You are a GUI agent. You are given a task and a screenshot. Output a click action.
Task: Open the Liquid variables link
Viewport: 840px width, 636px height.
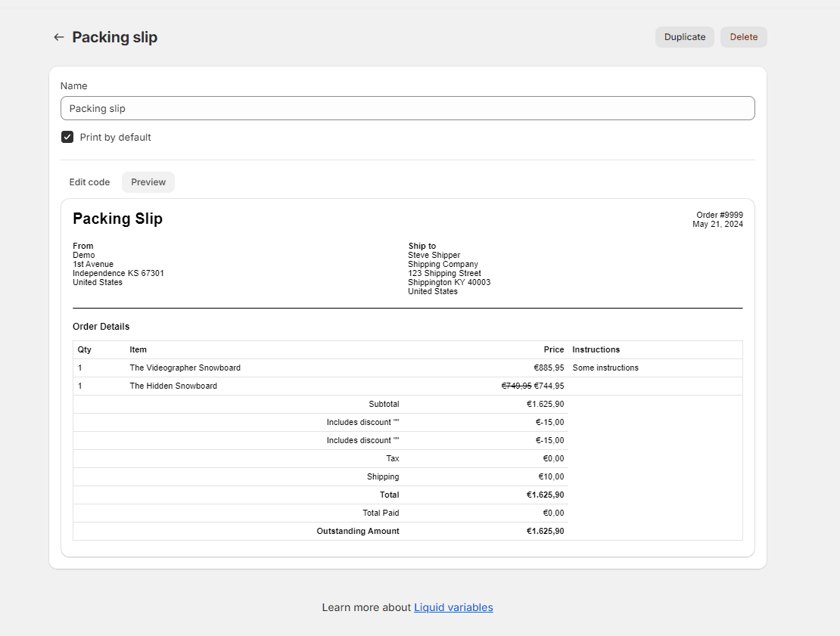click(453, 607)
